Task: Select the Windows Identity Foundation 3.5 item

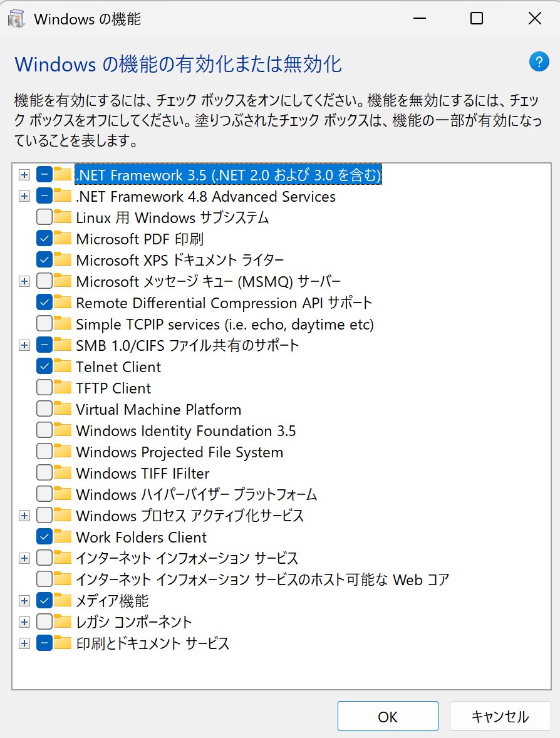Action: 186,430
